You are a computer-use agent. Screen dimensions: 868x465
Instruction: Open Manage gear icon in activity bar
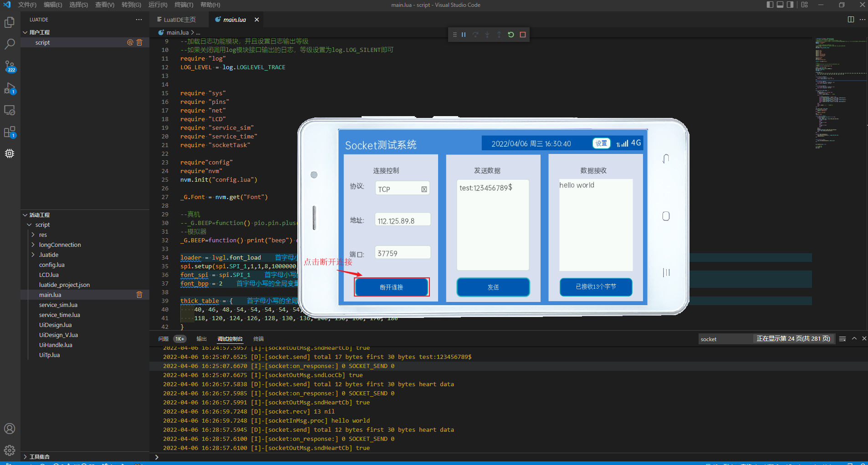coord(10,450)
